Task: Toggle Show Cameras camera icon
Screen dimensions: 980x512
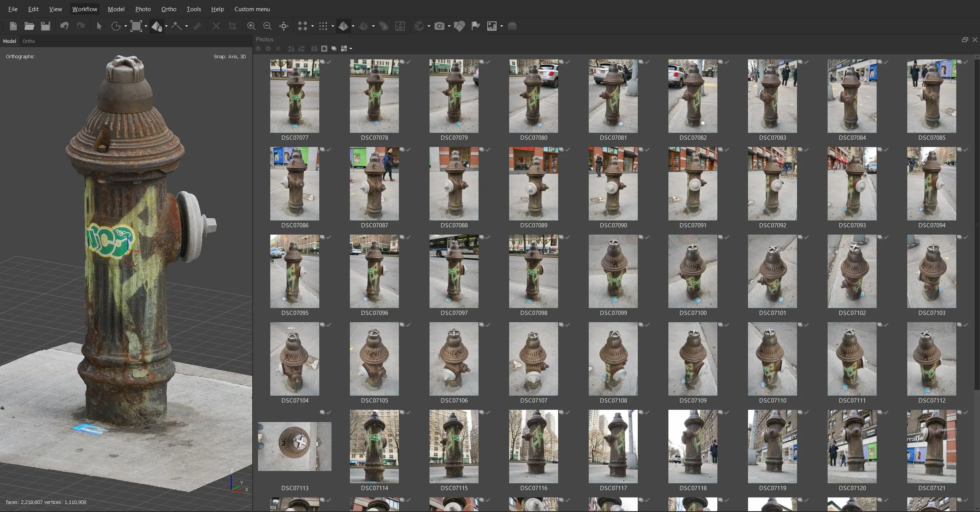Action: tap(439, 26)
